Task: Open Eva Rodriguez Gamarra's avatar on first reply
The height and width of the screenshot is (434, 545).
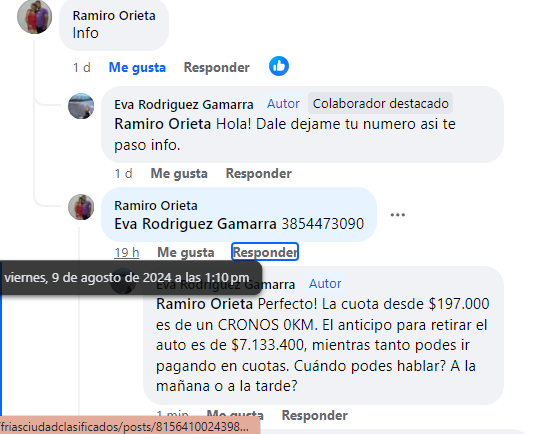Action: [81, 106]
